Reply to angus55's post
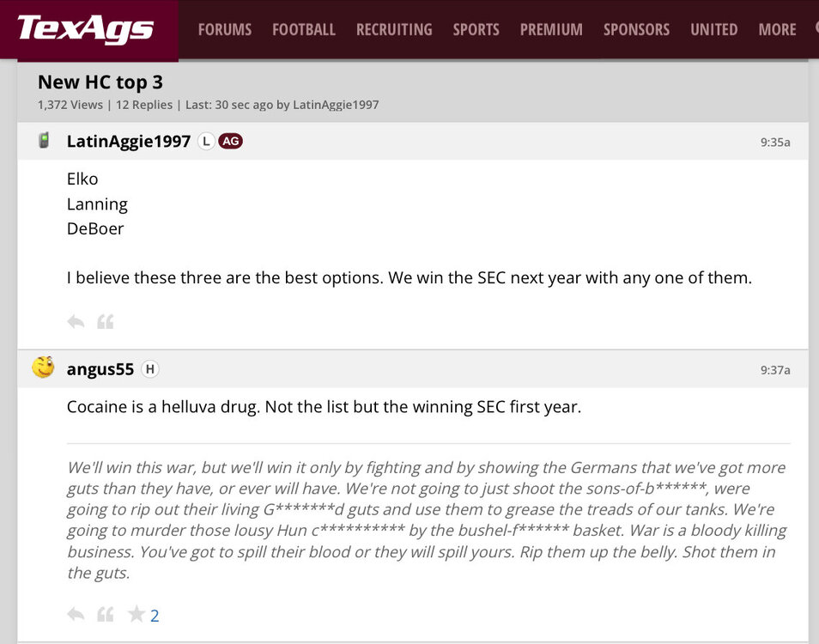This screenshot has width=819, height=644. [76, 614]
